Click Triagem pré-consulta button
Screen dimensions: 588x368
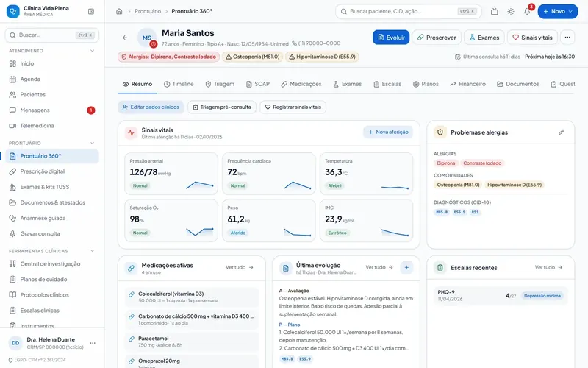(222, 107)
